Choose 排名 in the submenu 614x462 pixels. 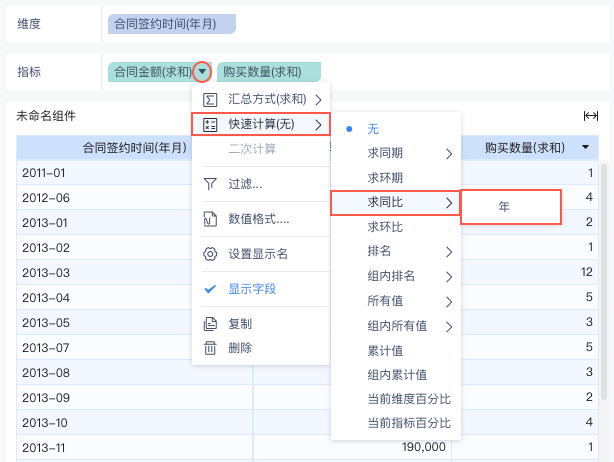(395, 251)
